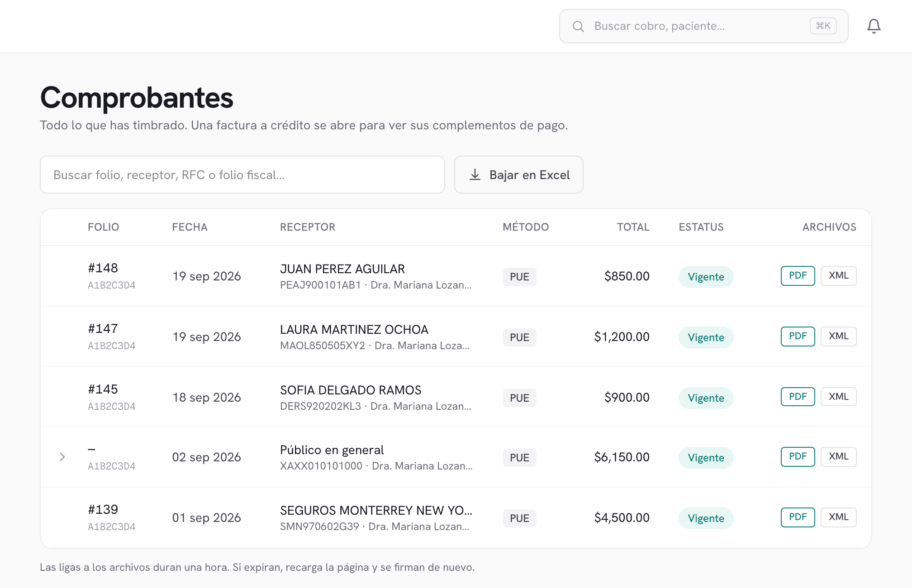Click the ARCHIVOS column header
This screenshot has height=588, width=912.
(x=829, y=227)
